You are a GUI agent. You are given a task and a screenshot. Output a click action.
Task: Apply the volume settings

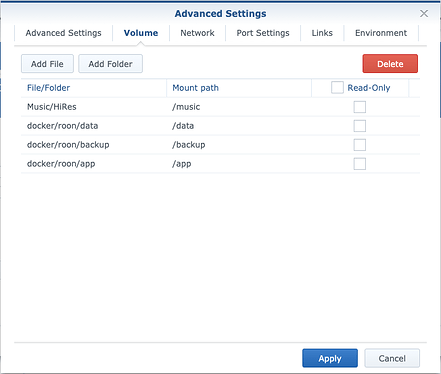coord(330,358)
